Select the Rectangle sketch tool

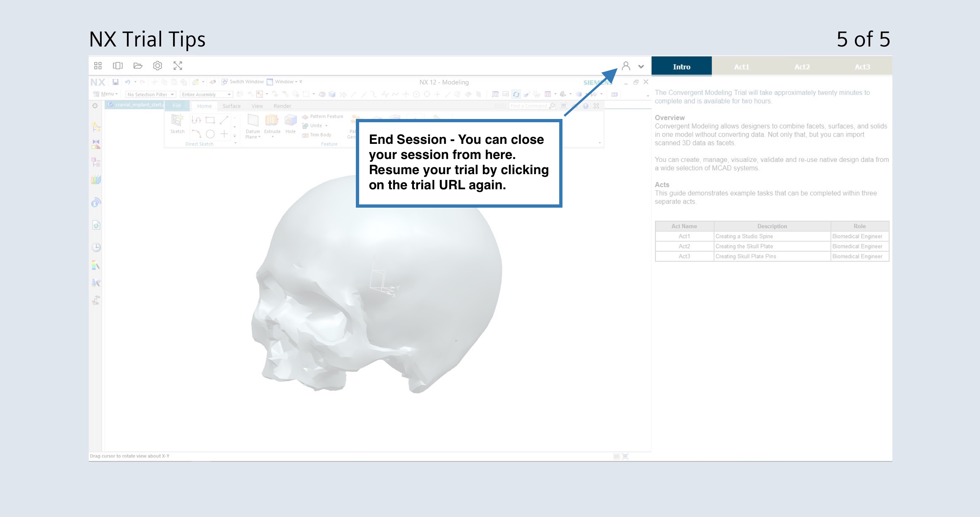tap(210, 120)
